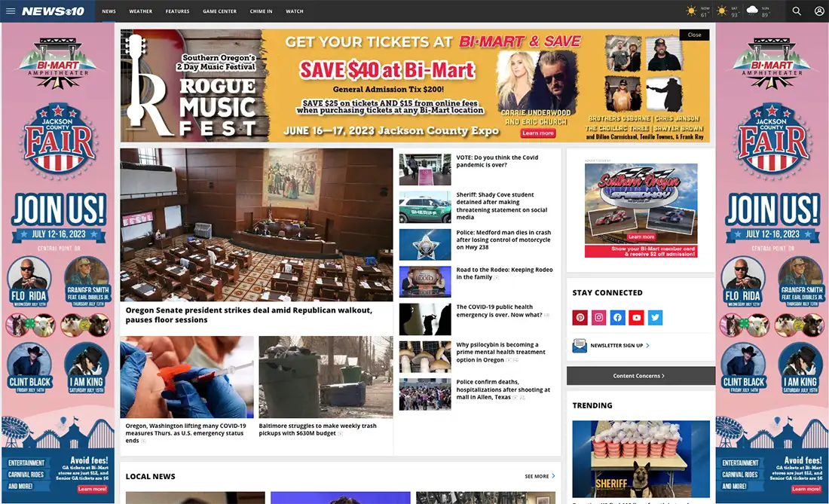The height and width of the screenshot is (504, 829).
Task: Click Learn more on right fair ad
Action: pyautogui.click(x=806, y=489)
